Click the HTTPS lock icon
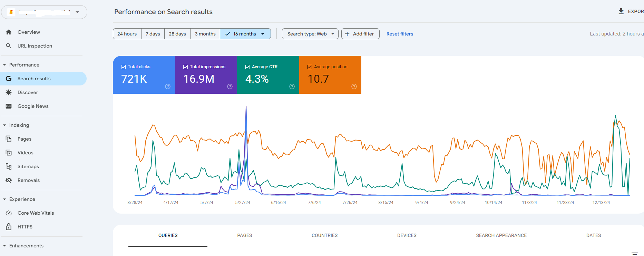Image resolution: width=644 pixels, height=256 pixels. click(9, 227)
